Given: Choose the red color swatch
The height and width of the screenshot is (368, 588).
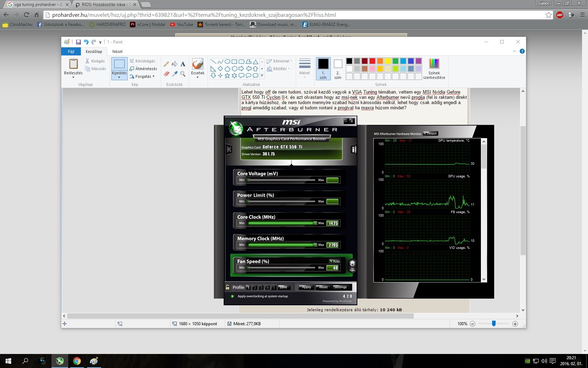Looking at the screenshot, I should click(372, 61).
